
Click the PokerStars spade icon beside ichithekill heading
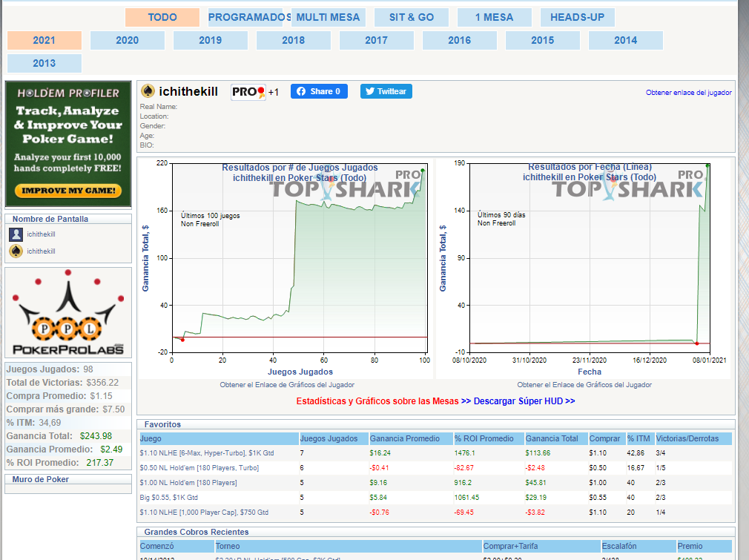(x=148, y=90)
